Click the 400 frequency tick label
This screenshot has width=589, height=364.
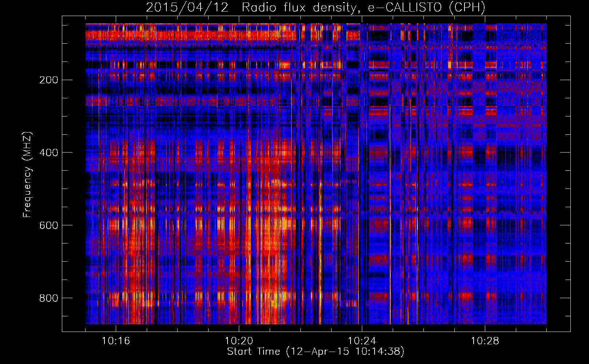[49, 153]
